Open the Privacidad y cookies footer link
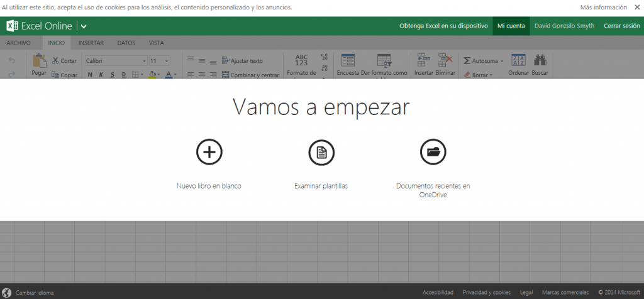Screen dimensions: 644x299 pyautogui.click(x=487, y=293)
